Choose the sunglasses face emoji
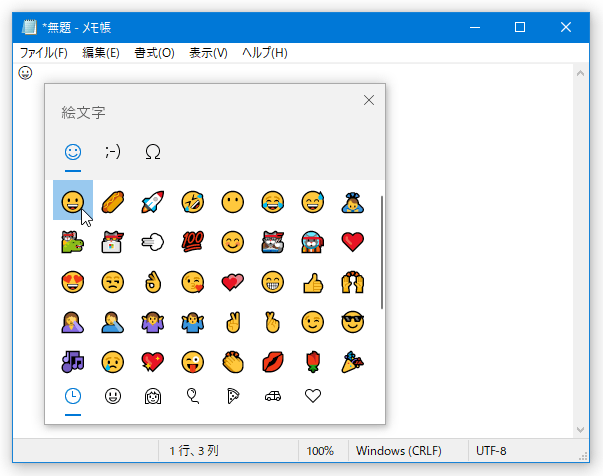The width and height of the screenshot is (603, 476). coord(353,322)
